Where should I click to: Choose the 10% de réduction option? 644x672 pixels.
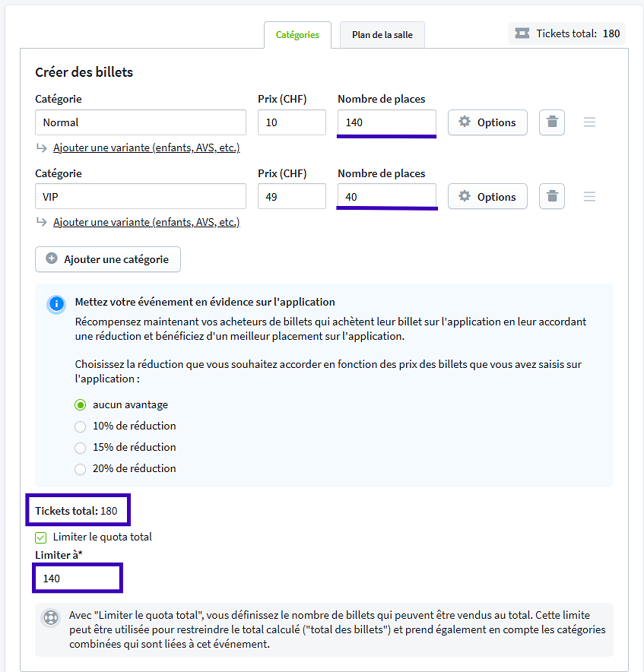pos(81,426)
